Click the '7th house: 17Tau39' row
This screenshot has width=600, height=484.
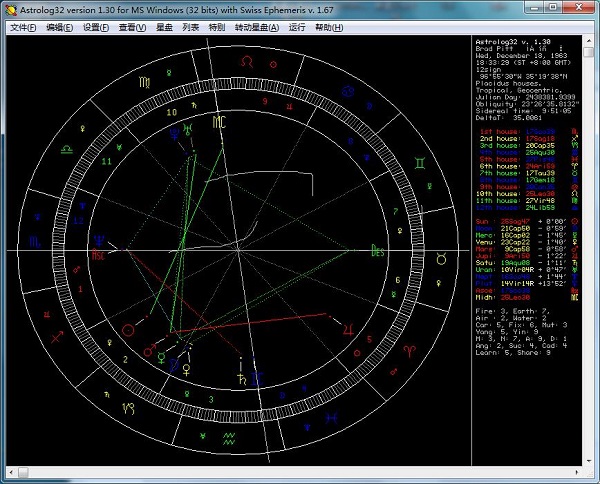pos(528,173)
